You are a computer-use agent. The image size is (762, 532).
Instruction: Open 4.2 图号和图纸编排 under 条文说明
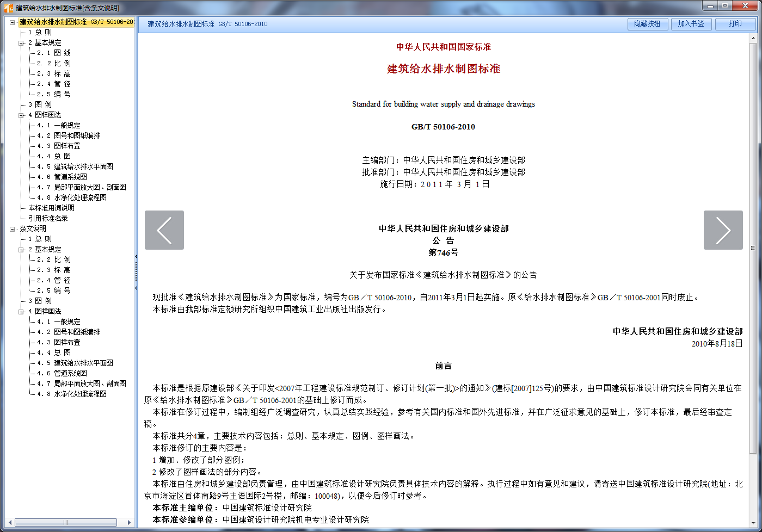click(x=69, y=332)
